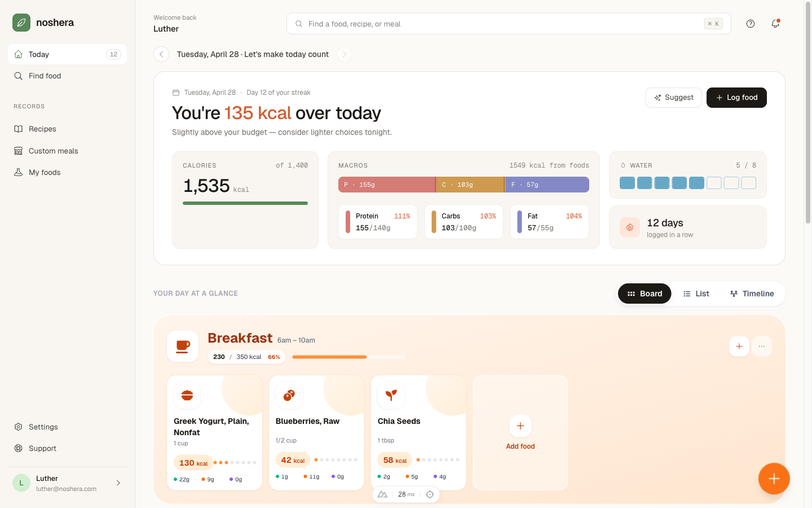This screenshot has height=508, width=812.
Task: Click the calories progress bar
Action: pos(245,203)
